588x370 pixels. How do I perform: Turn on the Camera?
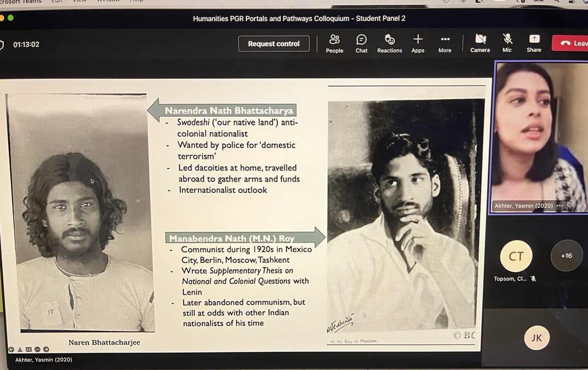click(x=480, y=43)
